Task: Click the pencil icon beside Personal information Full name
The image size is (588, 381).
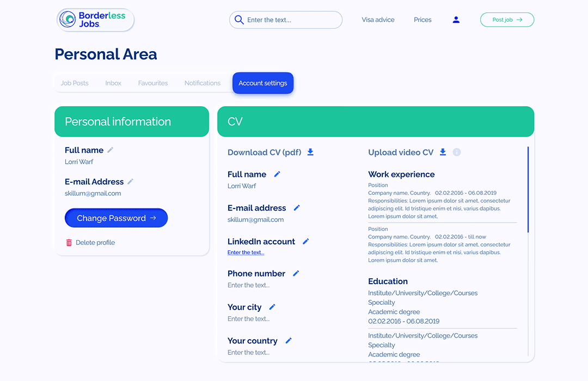Action: pyautogui.click(x=111, y=150)
